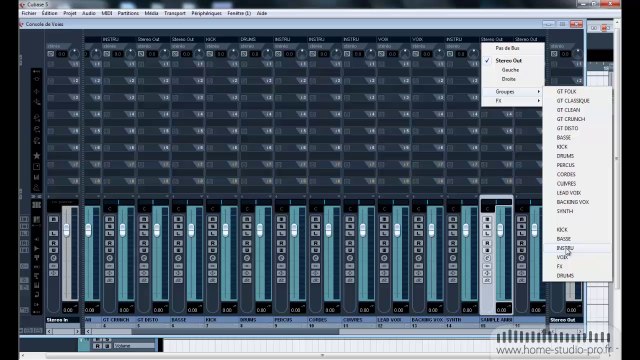Click the pan control 'C' on CORDES strip
The image size is (640, 360).
[x=316, y=209]
